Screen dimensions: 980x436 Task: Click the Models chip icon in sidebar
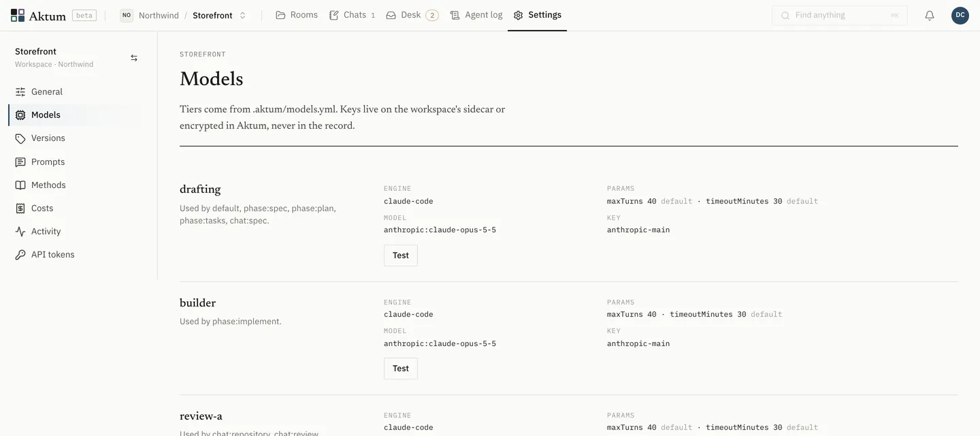point(20,115)
